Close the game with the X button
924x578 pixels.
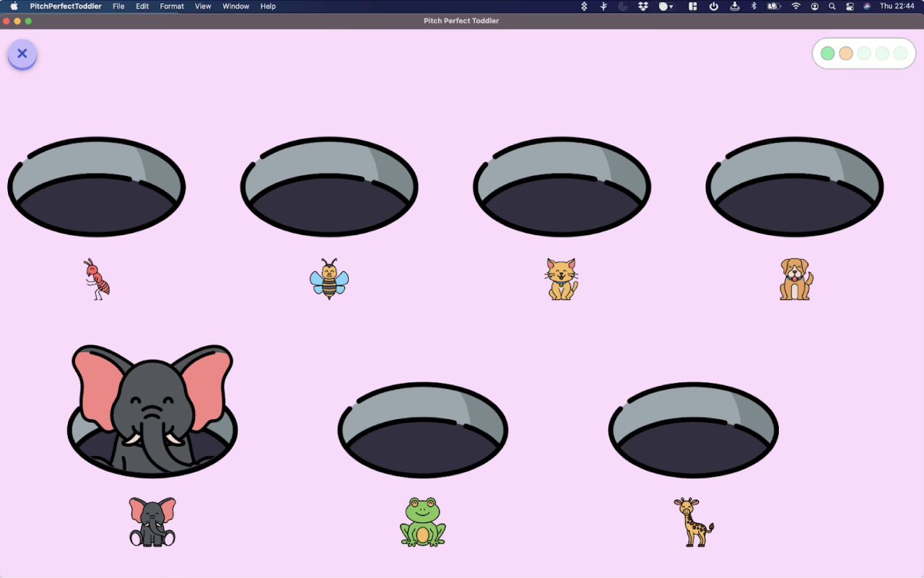[22, 53]
